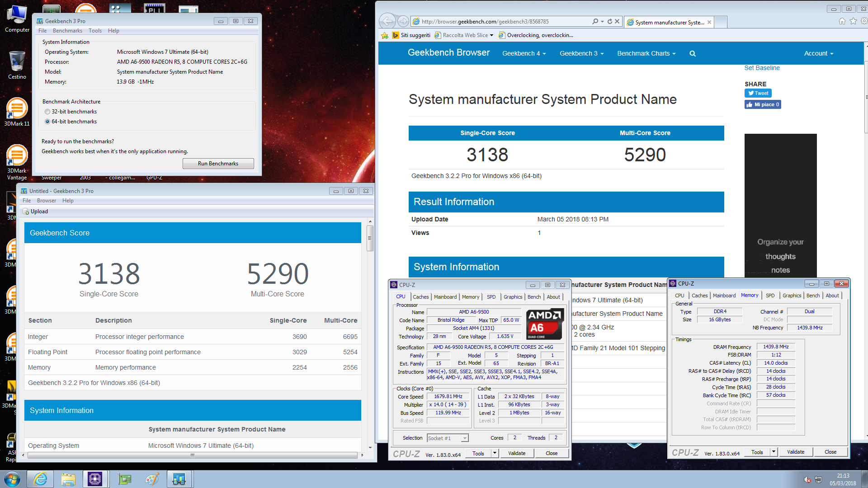Click the Mi piace like button
The height and width of the screenshot is (488, 868).
click(x=763, y=104)
